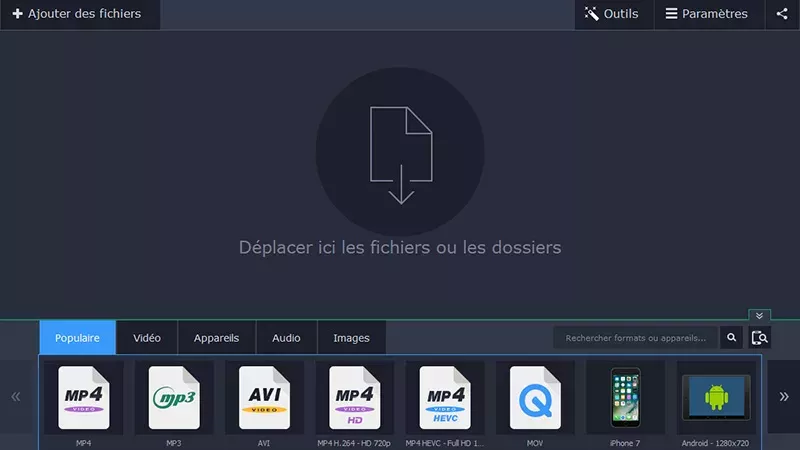The width and height of the screenshot is (800, 450).
Task: Open the Outils menu
Action: click(614, 14)
